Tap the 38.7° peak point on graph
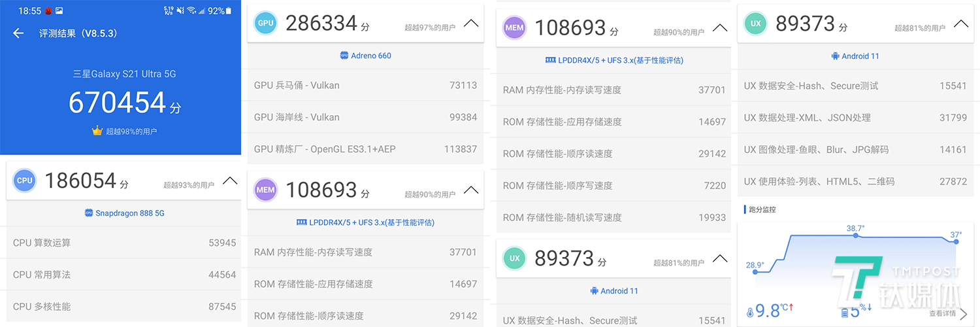Screen dimensions: 980x327 coord(855,235)
